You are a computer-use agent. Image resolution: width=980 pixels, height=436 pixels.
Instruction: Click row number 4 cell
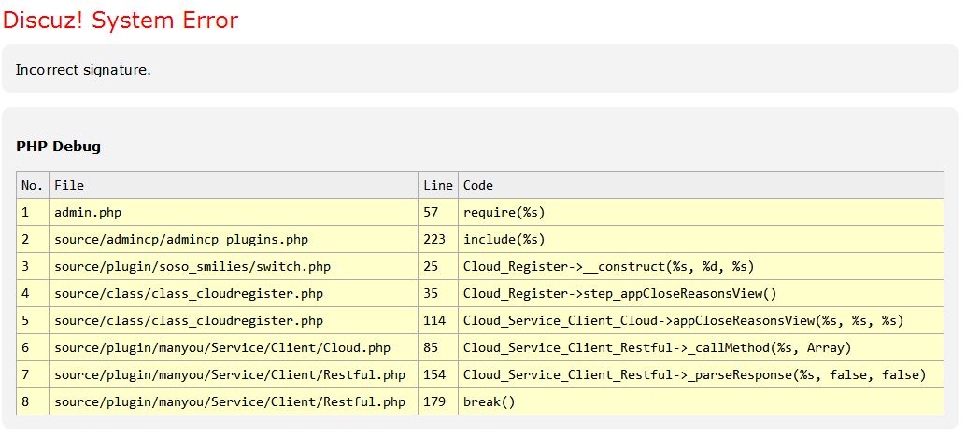pos(33,293)
